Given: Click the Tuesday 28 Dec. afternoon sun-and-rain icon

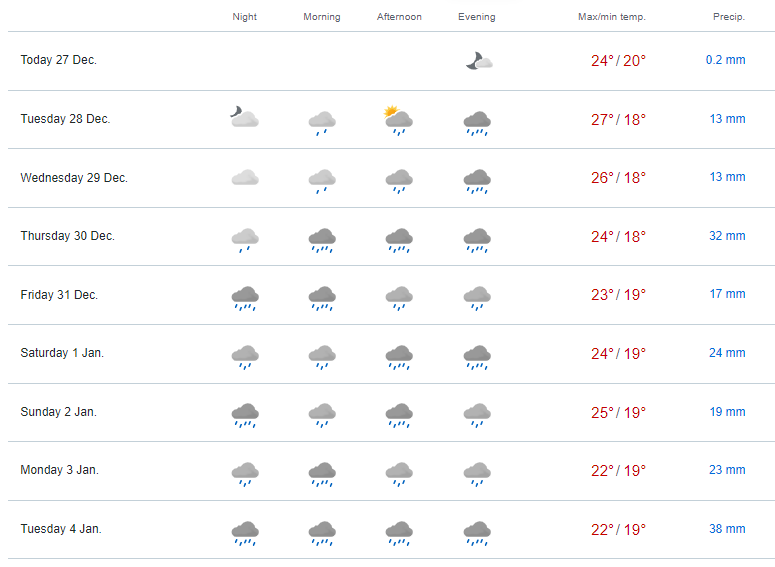Looking at the screenshot, I should 398,120.
